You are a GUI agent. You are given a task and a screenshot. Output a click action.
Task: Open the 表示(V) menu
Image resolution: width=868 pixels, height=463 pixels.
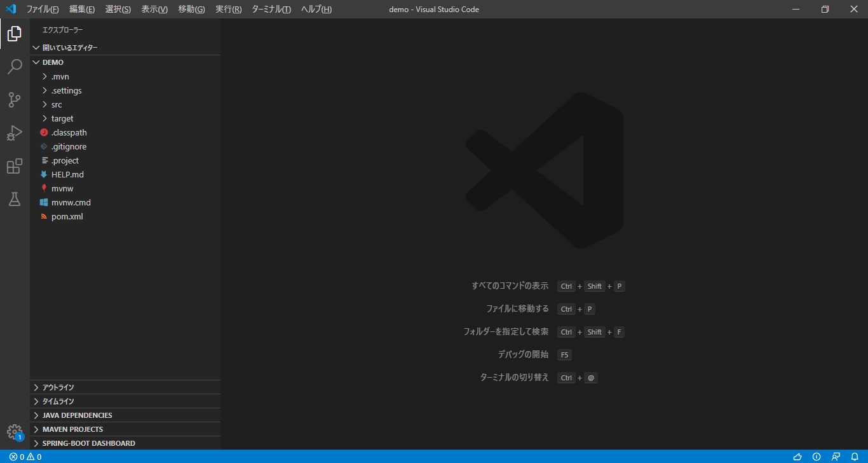[154, 10]
